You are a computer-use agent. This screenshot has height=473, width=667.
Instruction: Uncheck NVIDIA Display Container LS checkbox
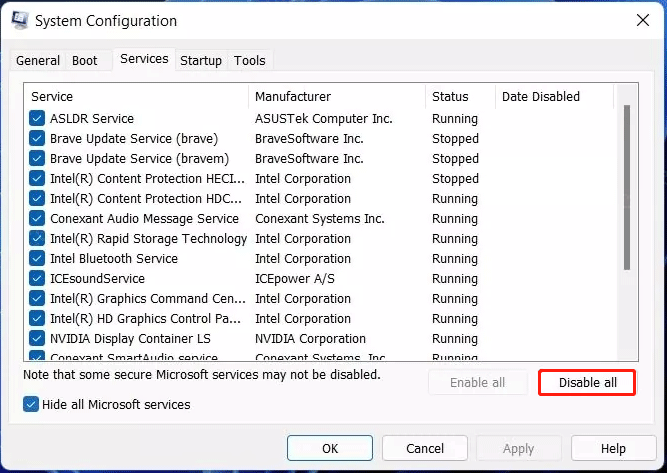[37, 338]
